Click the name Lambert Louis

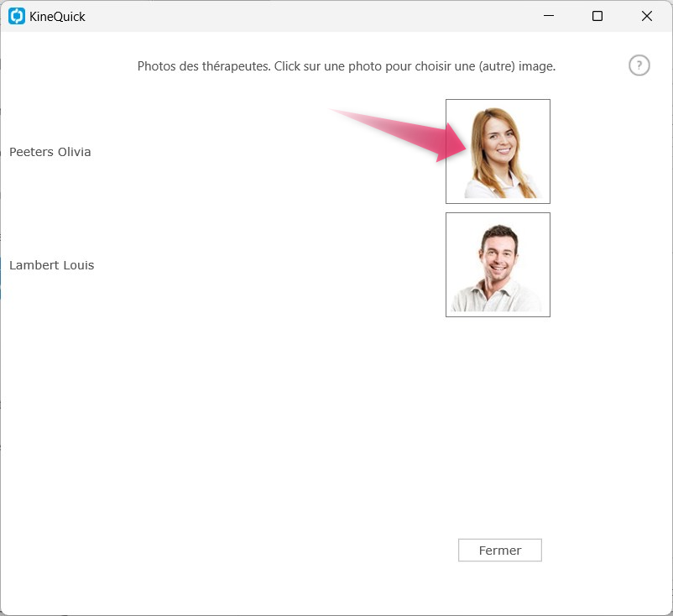51,265
